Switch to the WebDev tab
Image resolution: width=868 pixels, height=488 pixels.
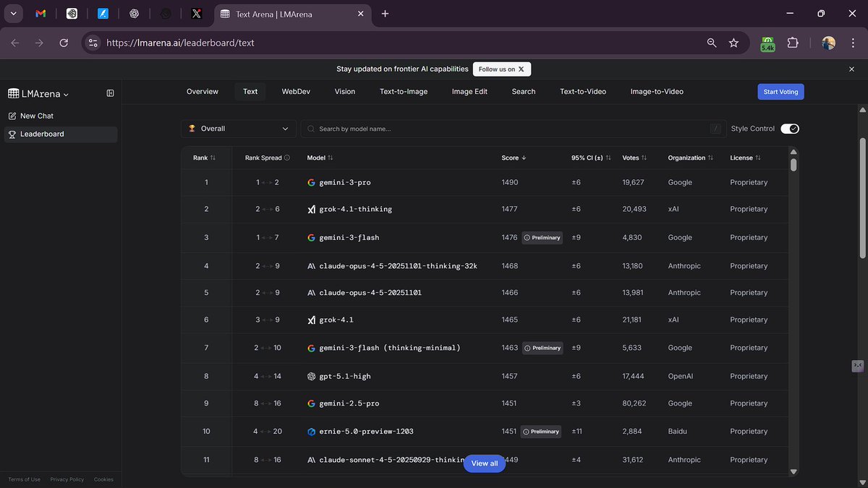296,92
